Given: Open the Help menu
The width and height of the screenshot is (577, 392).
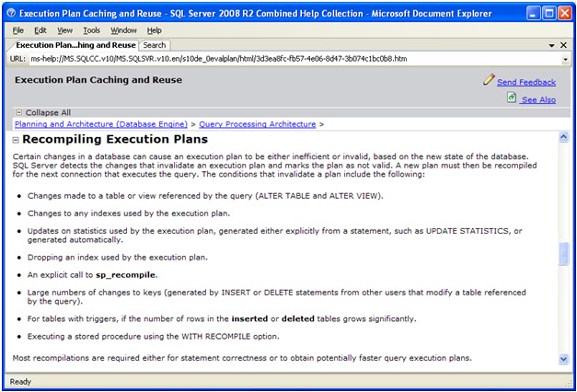Looking at the screenshot, I should (x=155, y=30).
